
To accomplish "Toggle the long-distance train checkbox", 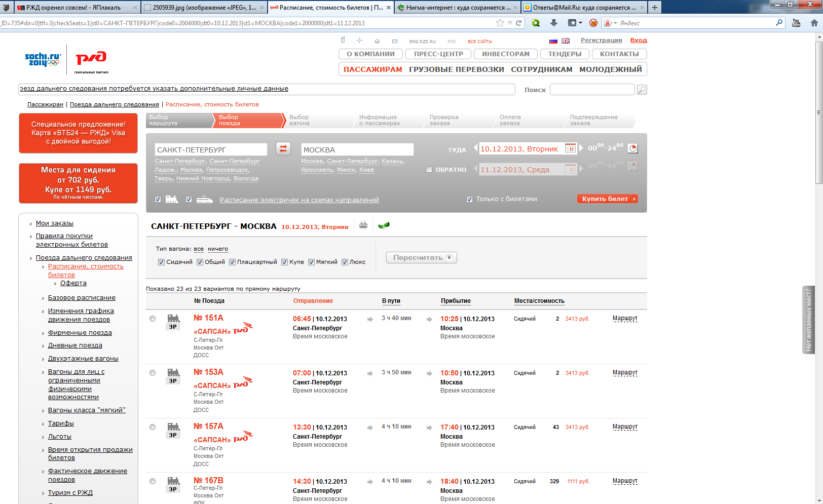I will [158, 199].
